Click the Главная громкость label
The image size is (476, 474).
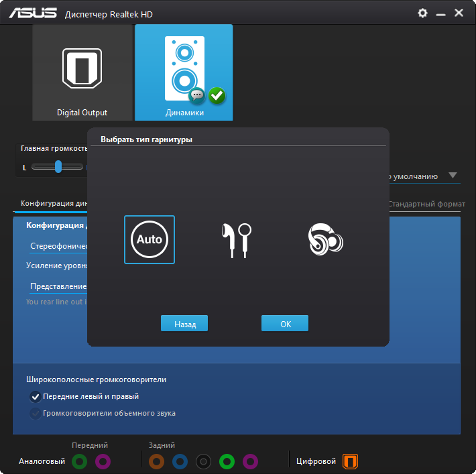click(x=54, y=148)
